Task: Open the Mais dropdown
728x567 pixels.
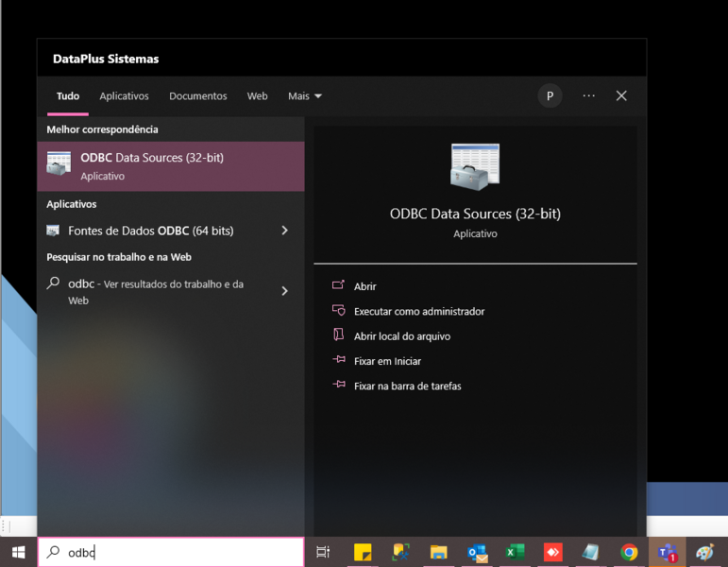Action: click(305, 96)
